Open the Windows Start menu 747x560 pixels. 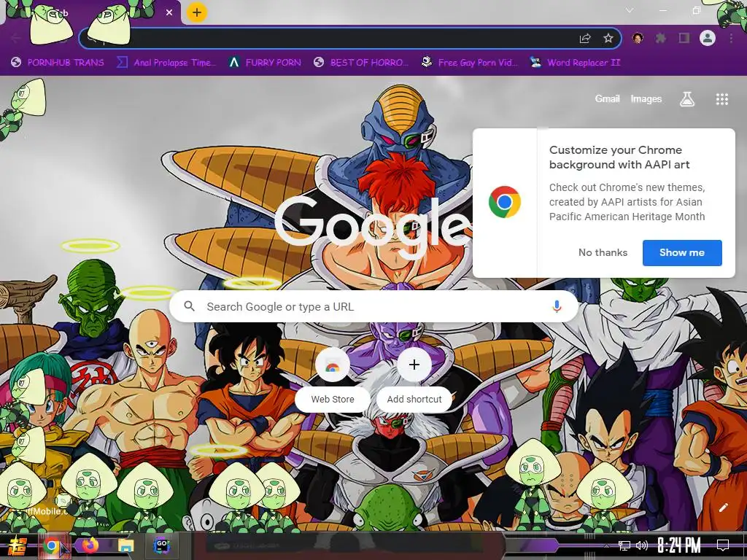tap(18, 545)
